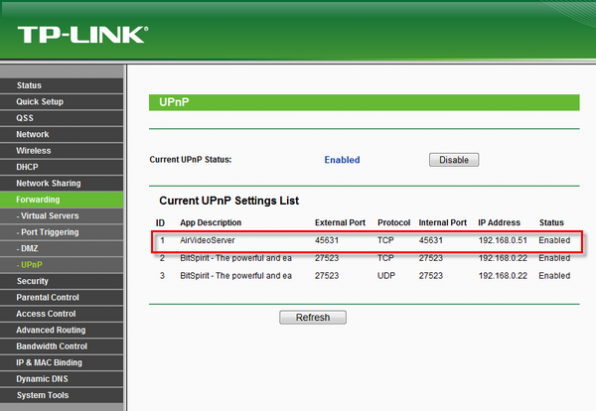This screenshot has width=596, height=411.
Task: Open the Port Triggering submenu
Action: click(62, 233)
